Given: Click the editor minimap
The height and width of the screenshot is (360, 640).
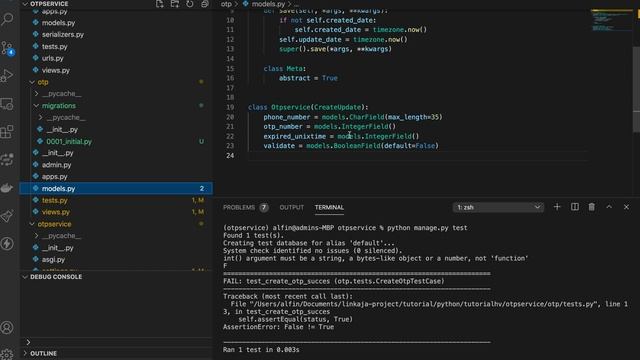Looking at the screenshot, I should pos(611,20).
